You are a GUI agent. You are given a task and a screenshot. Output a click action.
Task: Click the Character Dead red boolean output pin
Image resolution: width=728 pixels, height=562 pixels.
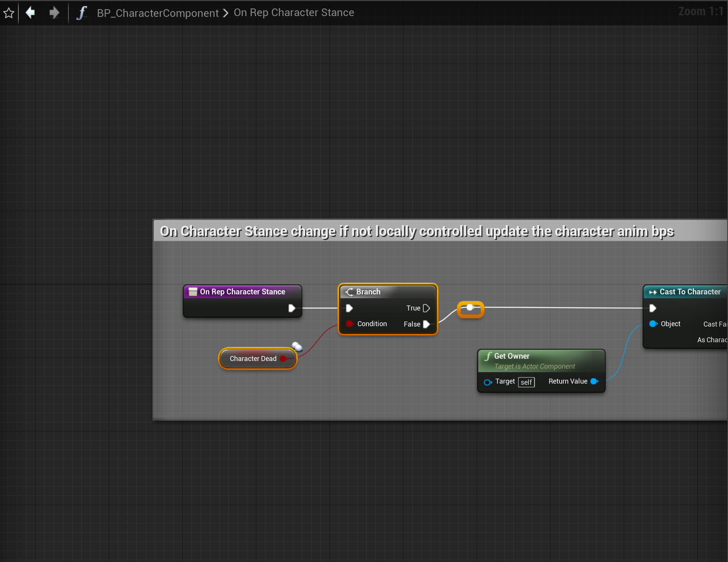[x=283, y=359]
